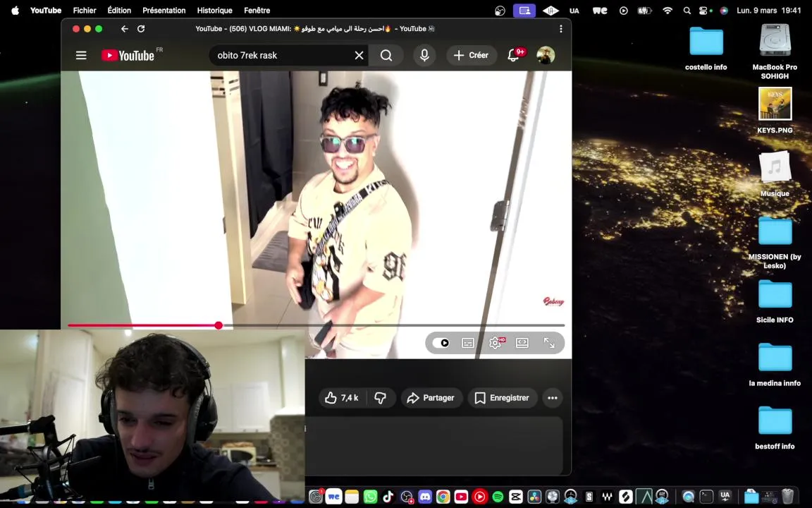This screenshot has height=508, width=812.
Task: Open CapCut from the Dock
Action: pyautogui.click(x=516, y=496)
